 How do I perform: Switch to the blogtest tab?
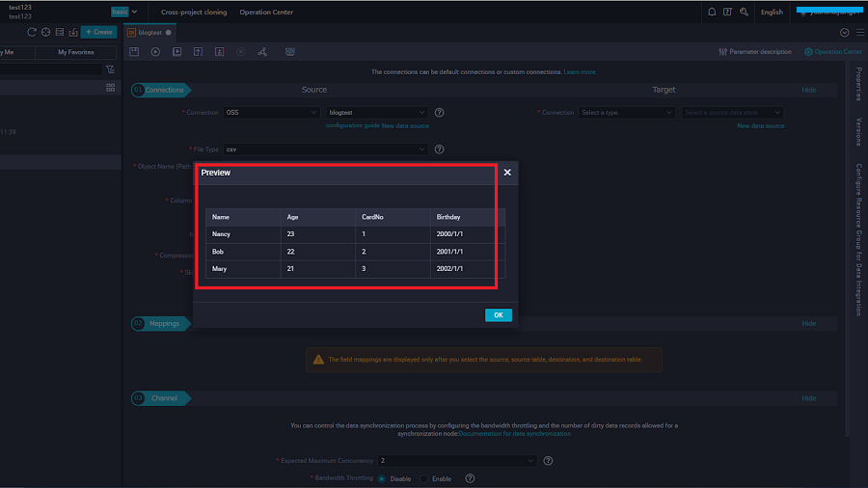click(149, 32)
